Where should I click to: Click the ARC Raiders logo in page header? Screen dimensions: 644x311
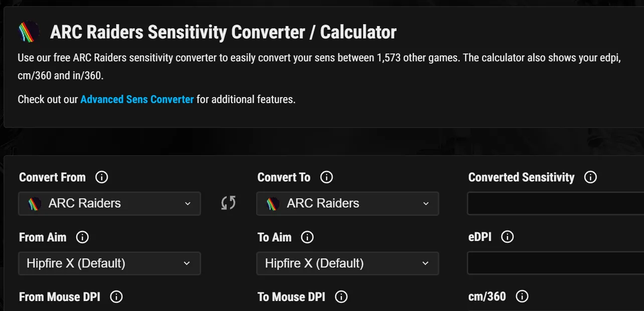pos(29,31)
